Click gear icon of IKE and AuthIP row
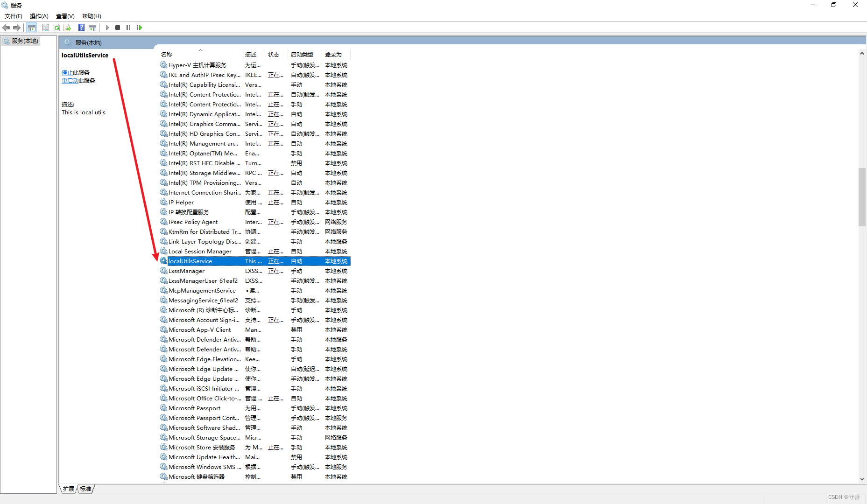Screen dimensions: 867x504 (x=164, y=75)
